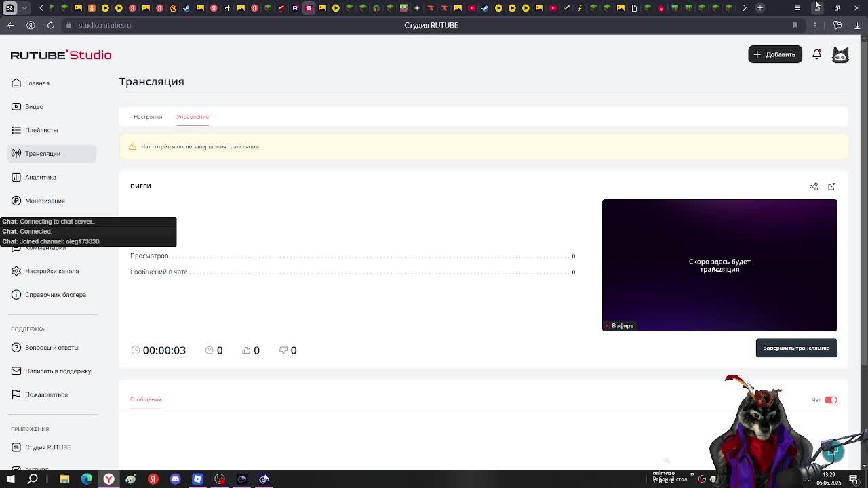Click the Настройки канала gear icon

[x=16, y=271]
